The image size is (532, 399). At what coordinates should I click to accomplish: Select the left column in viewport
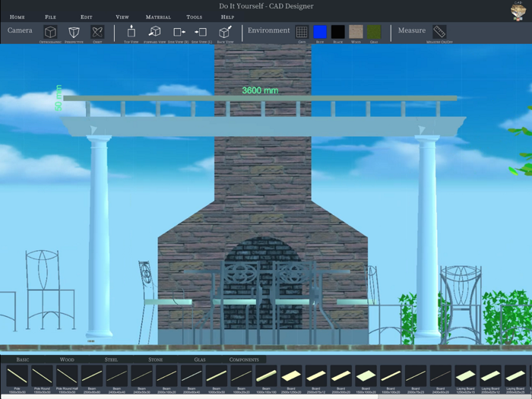coord(99,236)
